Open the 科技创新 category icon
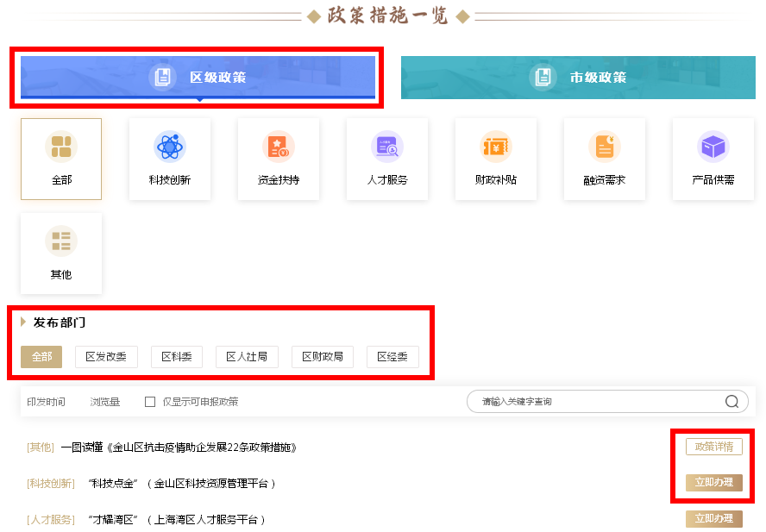This screenshot has width=766, height=532. click(x=170, y=147)
